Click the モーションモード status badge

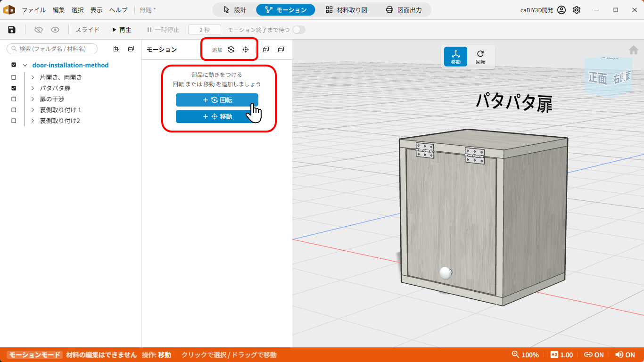(x=34, y=355)
